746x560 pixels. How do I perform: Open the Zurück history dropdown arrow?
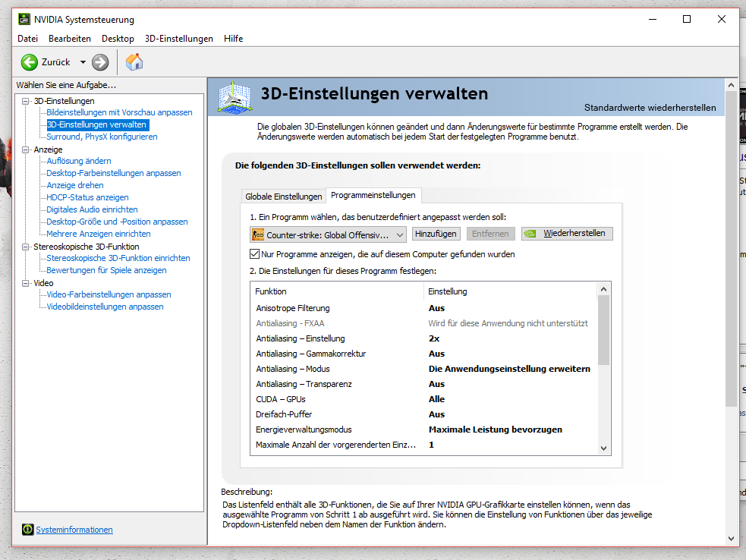click(x=83, y=62)
